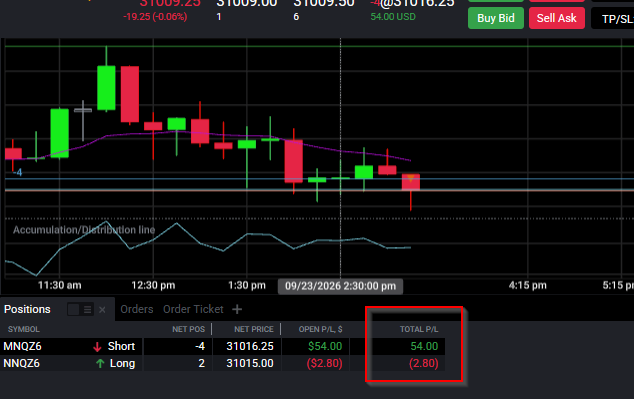Viewport: 634px width, 399px height.
Task: Click the -19.25 (-0.06%) price change text
Action: pyautogui.click(x=155, y=17)
